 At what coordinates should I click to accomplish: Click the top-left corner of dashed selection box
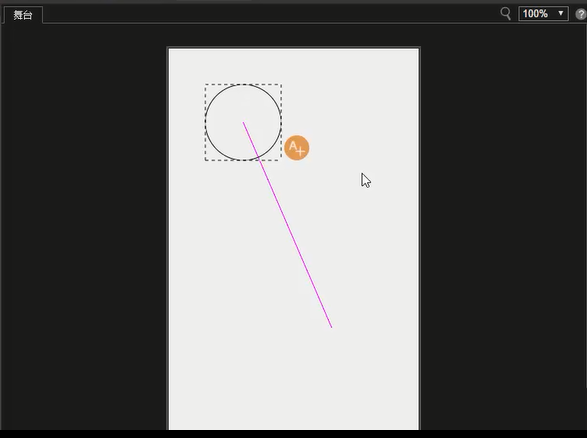tap(205, 85)
